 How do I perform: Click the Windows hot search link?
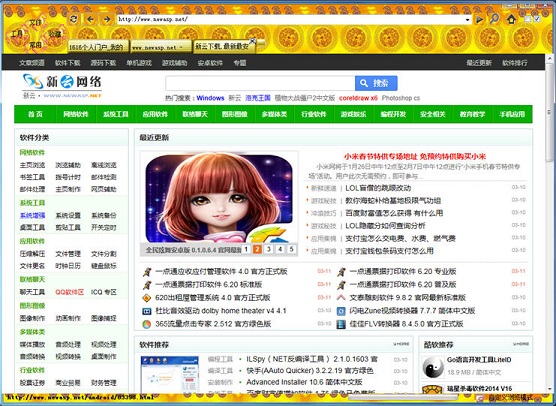[x=210, y=98]
